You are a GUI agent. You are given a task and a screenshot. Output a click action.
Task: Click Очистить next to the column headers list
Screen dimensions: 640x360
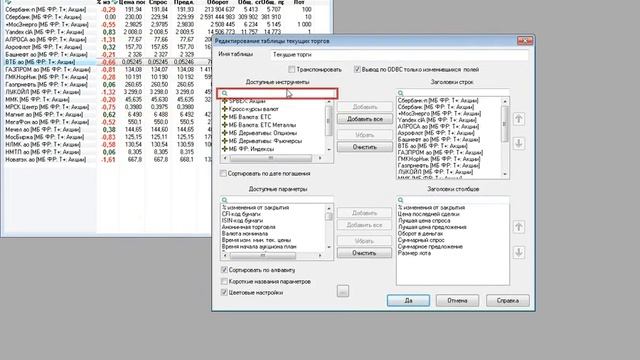pos(364,253)
